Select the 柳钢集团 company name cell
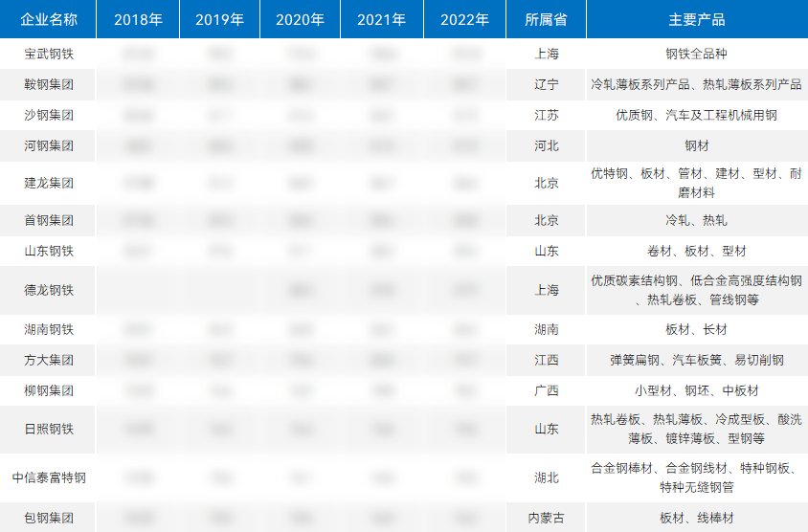This screenshot has width=808, height=532. tap(48, 390)
